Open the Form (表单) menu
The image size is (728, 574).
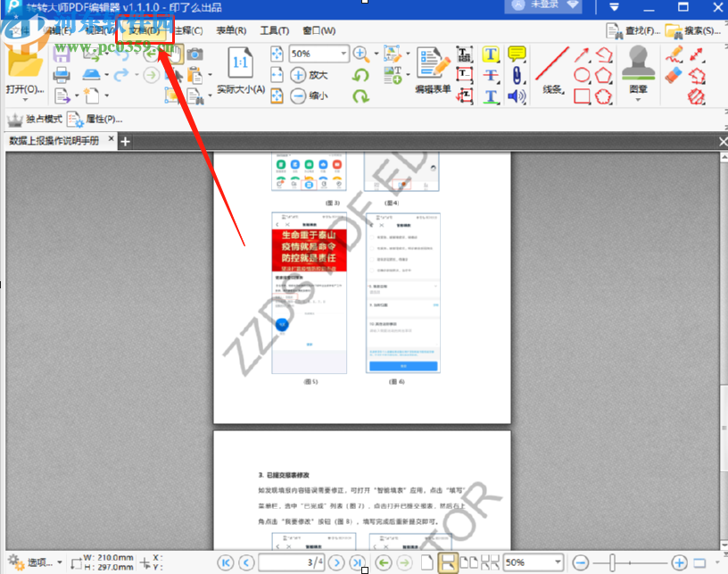click(231, 30)
